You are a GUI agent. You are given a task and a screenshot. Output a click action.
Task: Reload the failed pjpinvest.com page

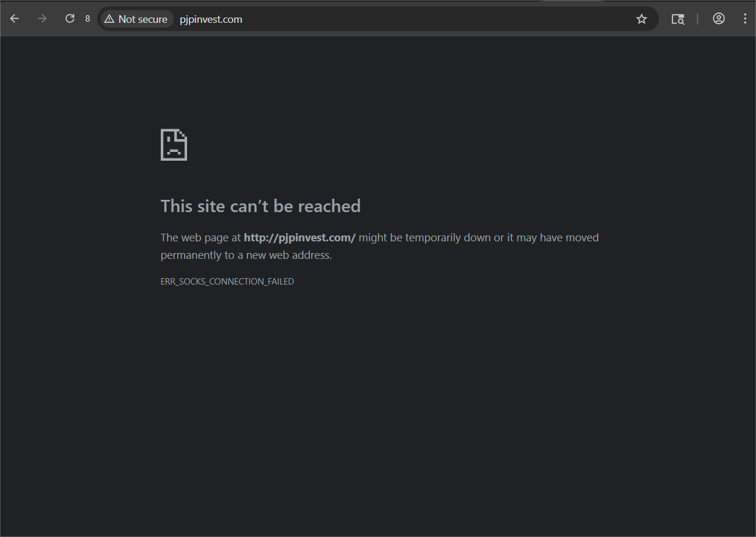click(x=70, y=19)
